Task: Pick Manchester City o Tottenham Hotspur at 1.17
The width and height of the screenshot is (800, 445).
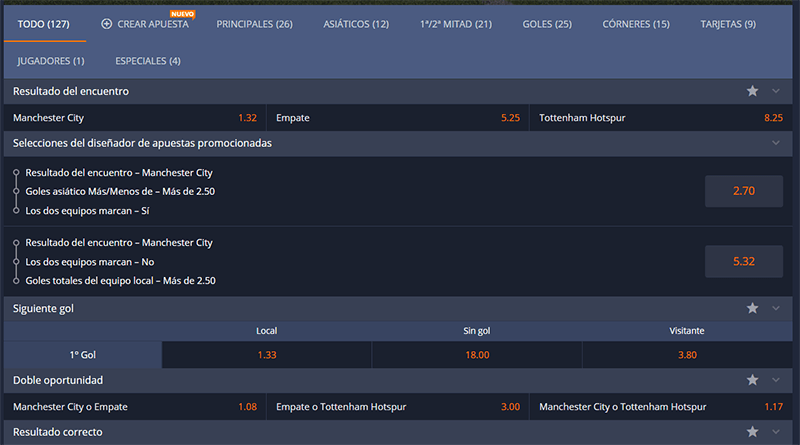Action: point(661,407)
